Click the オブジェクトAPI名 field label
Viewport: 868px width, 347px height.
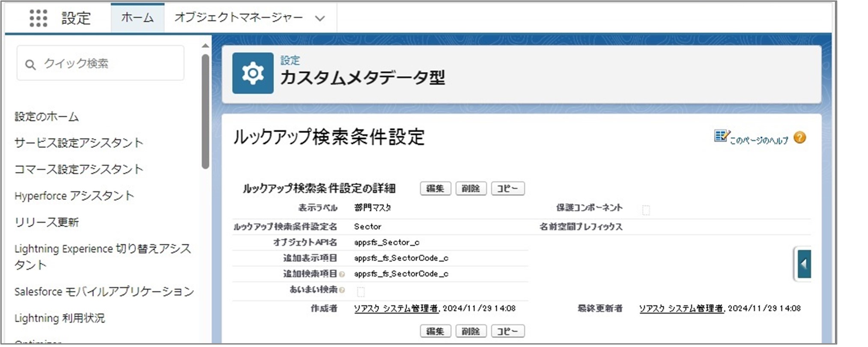coord(305,243)
